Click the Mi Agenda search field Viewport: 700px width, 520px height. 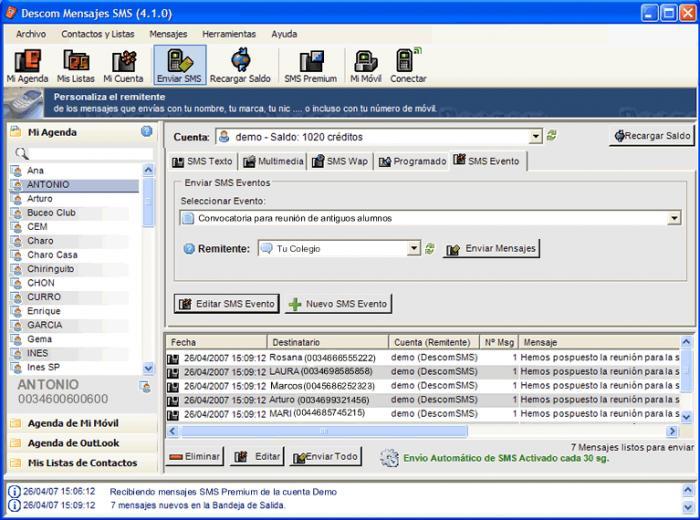[x=91, y=154]
